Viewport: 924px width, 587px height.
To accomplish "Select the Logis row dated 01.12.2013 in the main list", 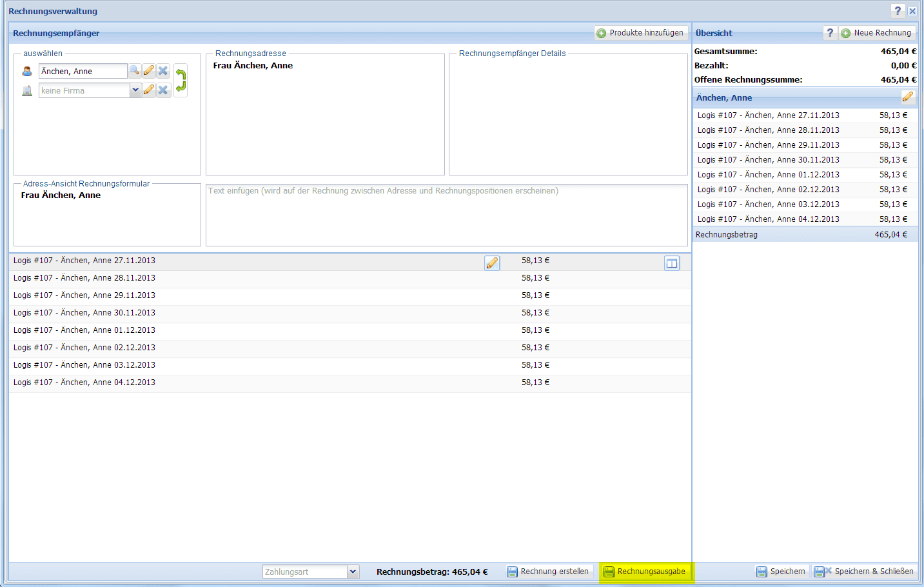I will click(84, 330).
